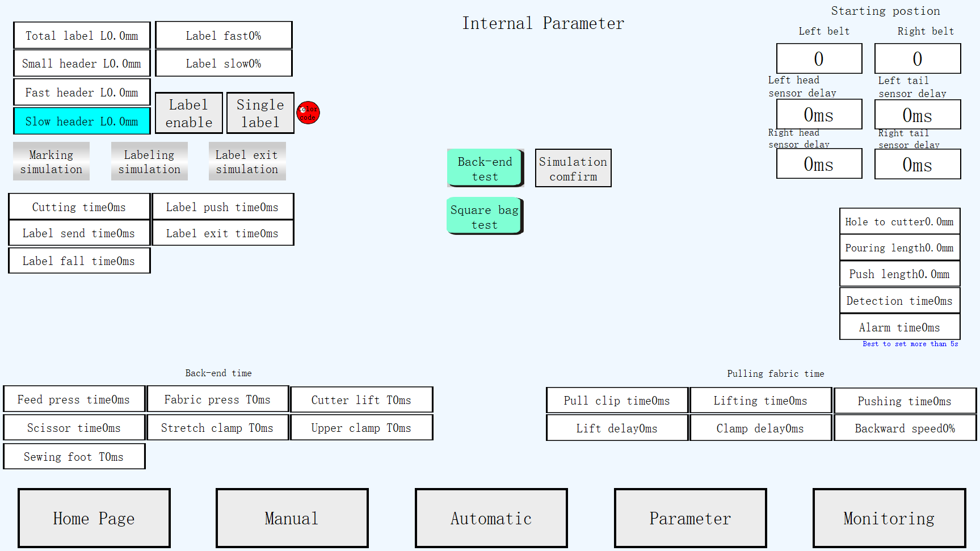
Task: Select the highlighted Slow header L field
Action: click(82, 121)
